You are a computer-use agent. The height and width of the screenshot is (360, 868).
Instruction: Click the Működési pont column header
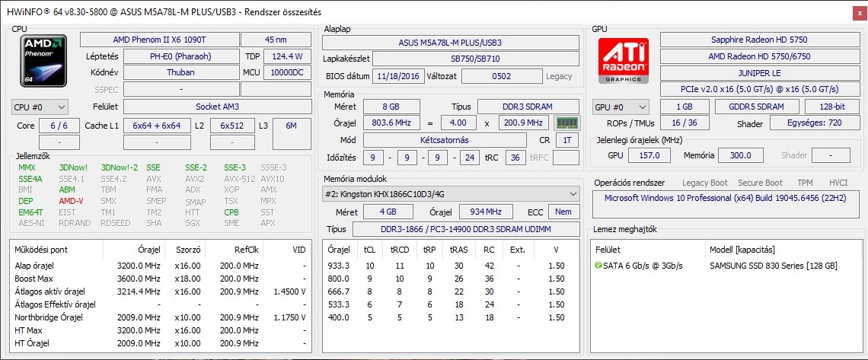pos(42,250)
